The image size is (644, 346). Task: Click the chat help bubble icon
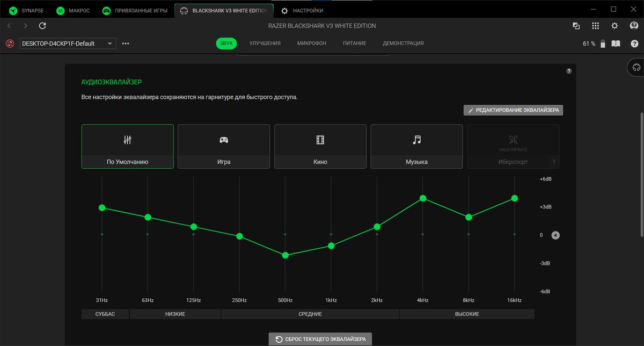[x=634, y=26]
